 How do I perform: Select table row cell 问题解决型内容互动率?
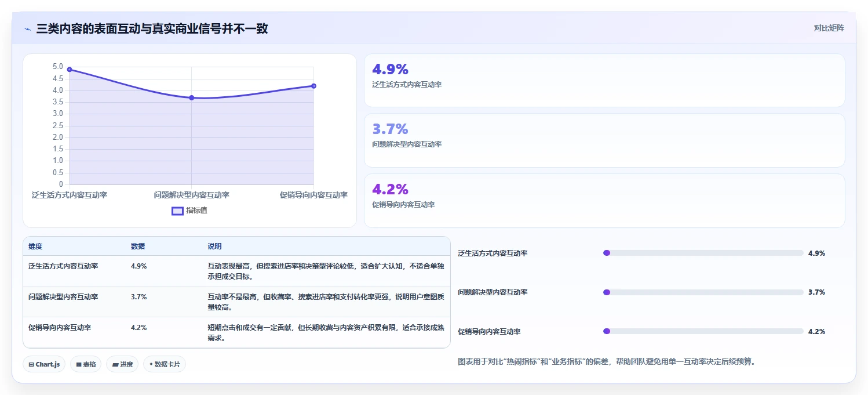[63, 297]
